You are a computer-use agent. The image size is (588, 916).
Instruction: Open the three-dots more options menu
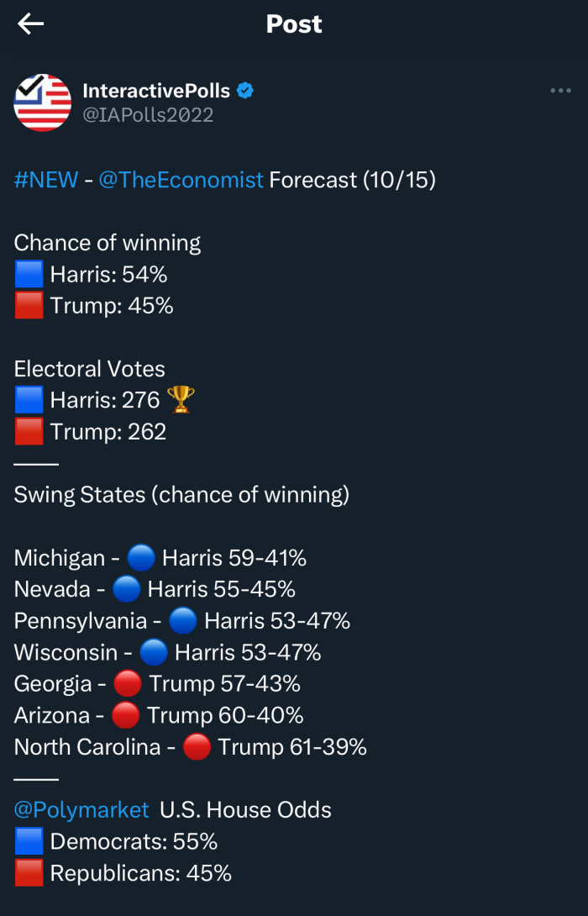pos(560,91)
